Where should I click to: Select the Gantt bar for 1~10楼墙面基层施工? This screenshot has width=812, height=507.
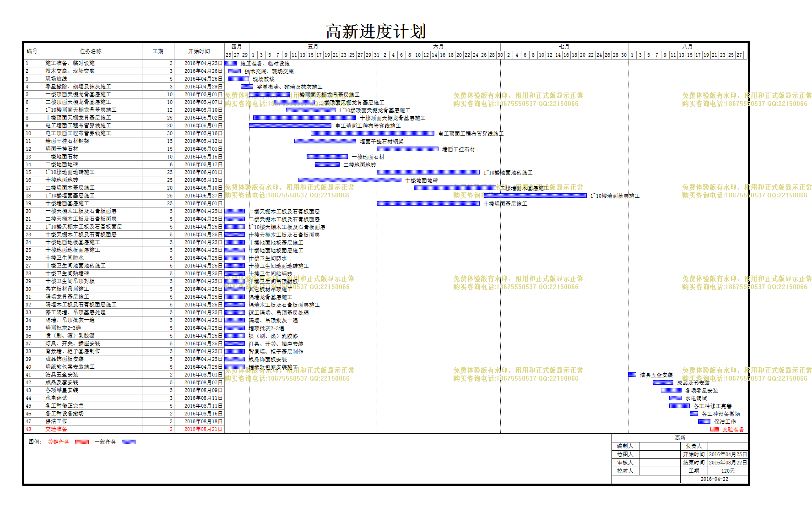535,196
